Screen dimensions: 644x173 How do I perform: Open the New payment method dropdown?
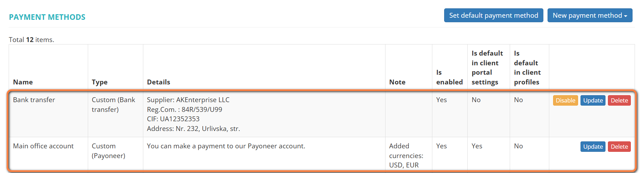click(x=590, y=16)
